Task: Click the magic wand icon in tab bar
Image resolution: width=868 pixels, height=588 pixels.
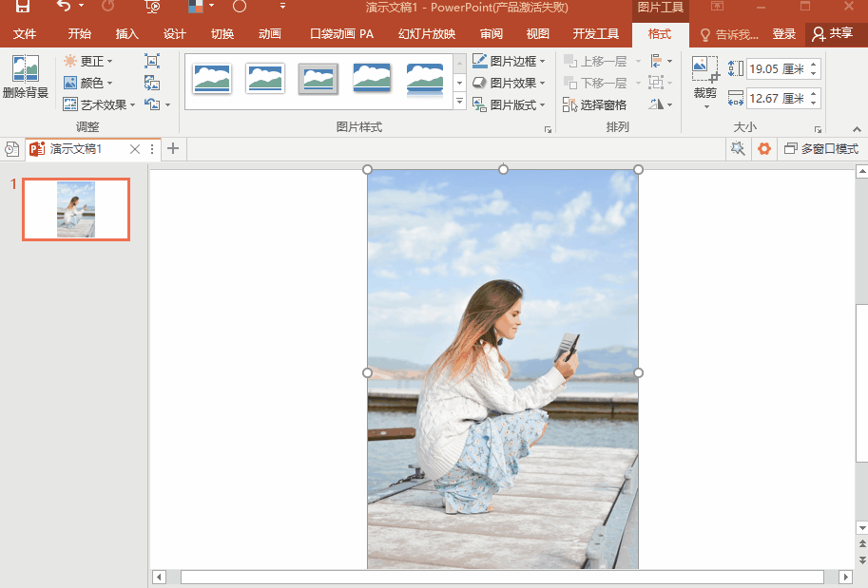Action: (x=738, y=148)
